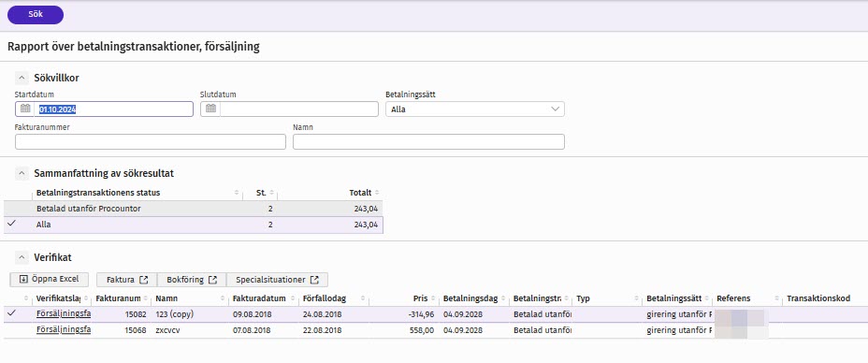The height and width of the screenshot is (363, 868).
Task: Collapse the Sökvillkor section
Action: pos(21,78)
